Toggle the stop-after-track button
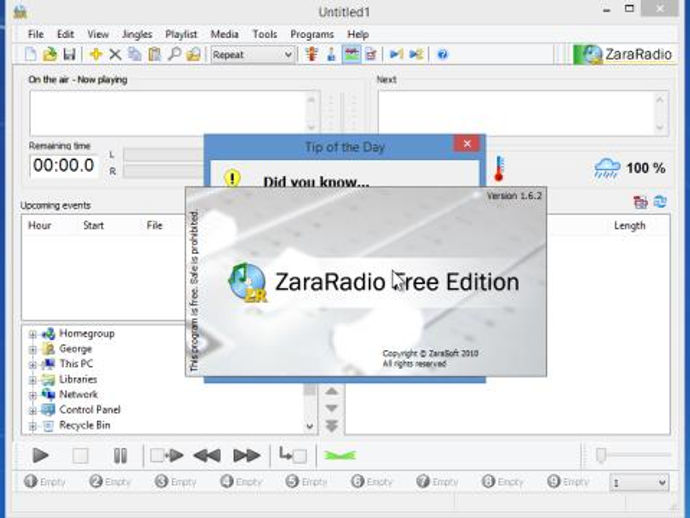Screen dimensions: 690x518 pos(293,455)
